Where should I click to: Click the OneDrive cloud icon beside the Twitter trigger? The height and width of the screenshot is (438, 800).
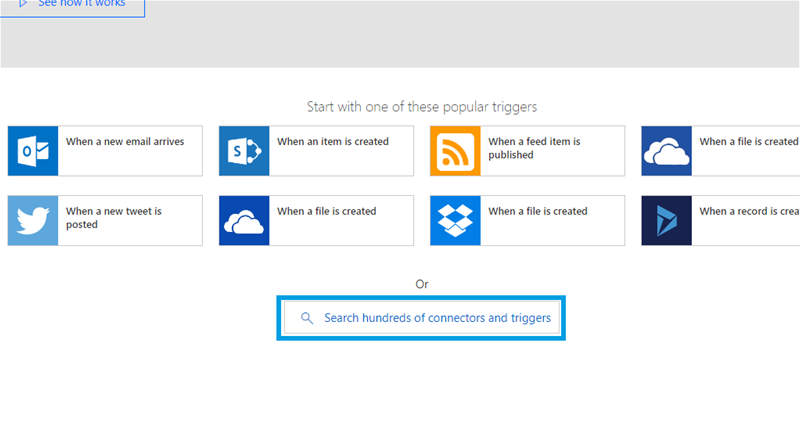click(244, 221)
